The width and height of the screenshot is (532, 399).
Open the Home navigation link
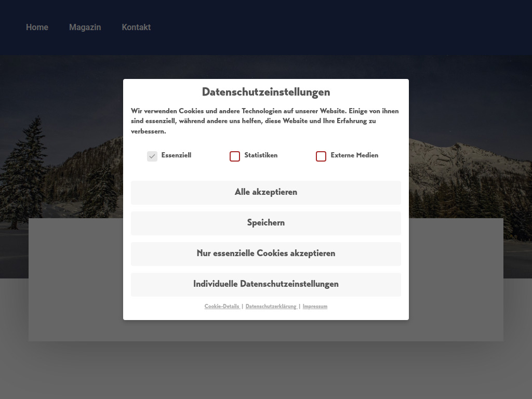click(37, 27)
